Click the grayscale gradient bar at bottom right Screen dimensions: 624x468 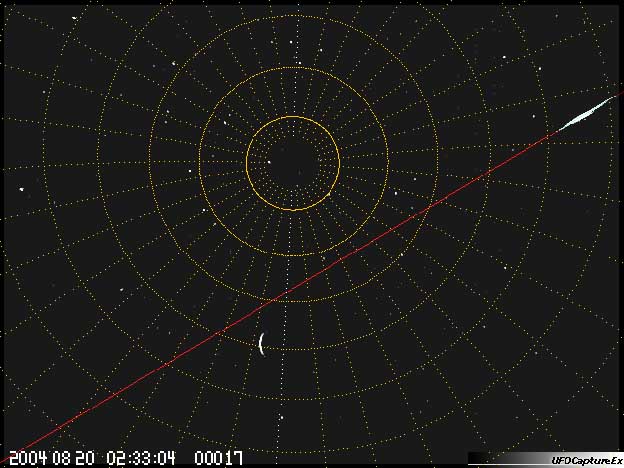click(498, 458)
